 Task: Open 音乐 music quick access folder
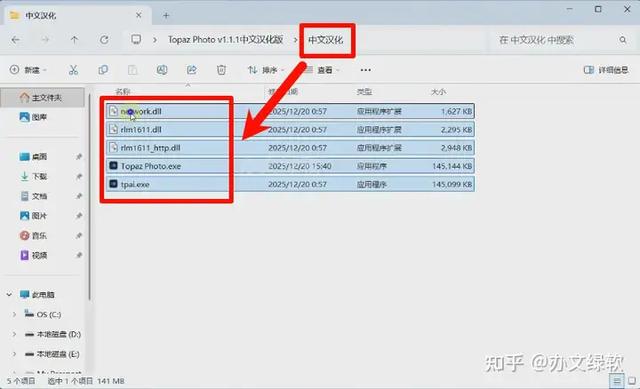coord(33,236)
